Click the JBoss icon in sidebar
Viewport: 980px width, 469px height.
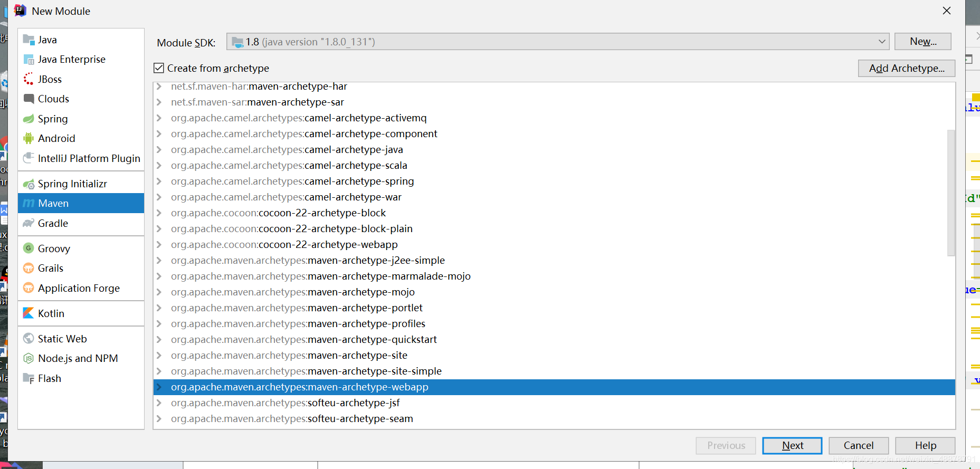(28, 79)
